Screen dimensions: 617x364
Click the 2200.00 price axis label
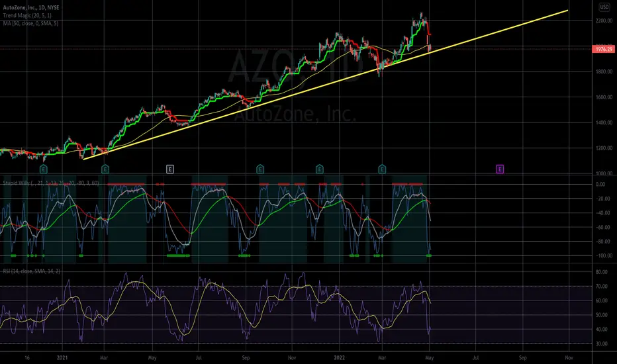(x=604, y=21)
